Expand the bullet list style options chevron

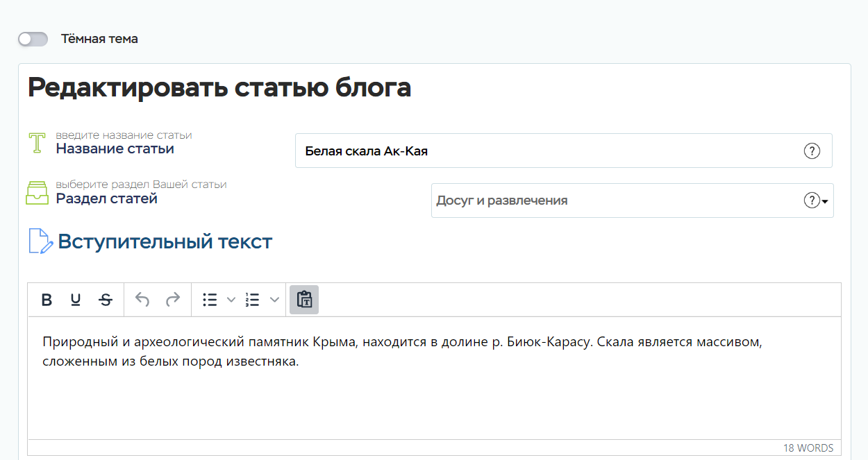tap(231, 300)
